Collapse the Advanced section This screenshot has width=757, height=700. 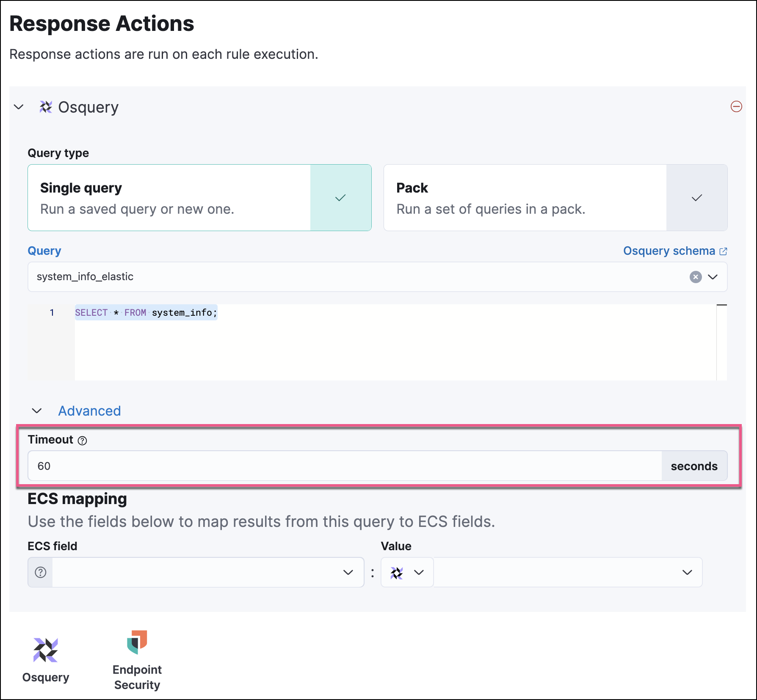(37, 411)
